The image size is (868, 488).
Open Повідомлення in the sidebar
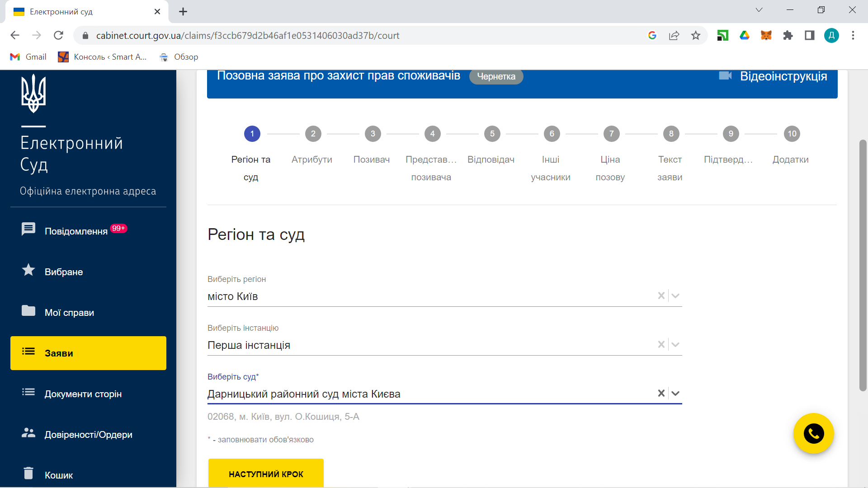[76, 231]
